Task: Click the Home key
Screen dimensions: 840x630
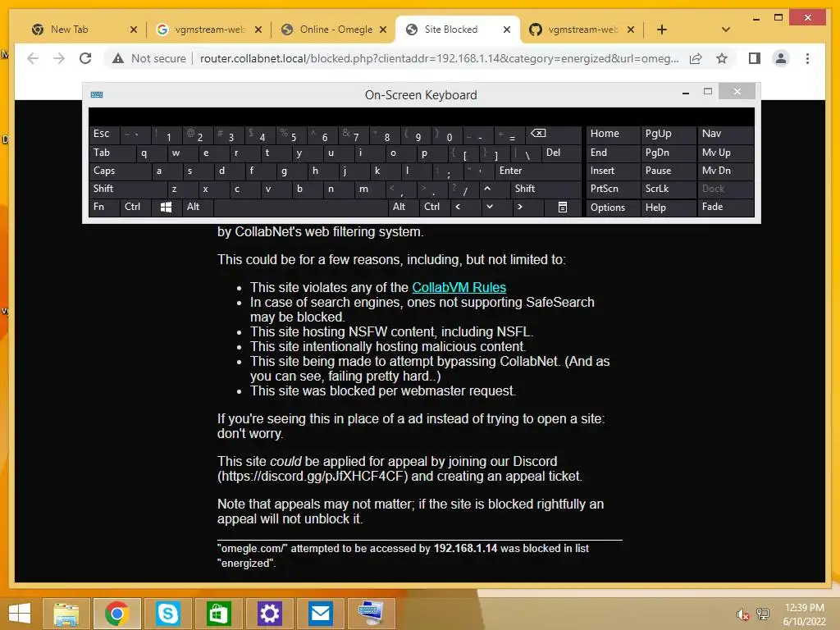Action: click(613, 134)
